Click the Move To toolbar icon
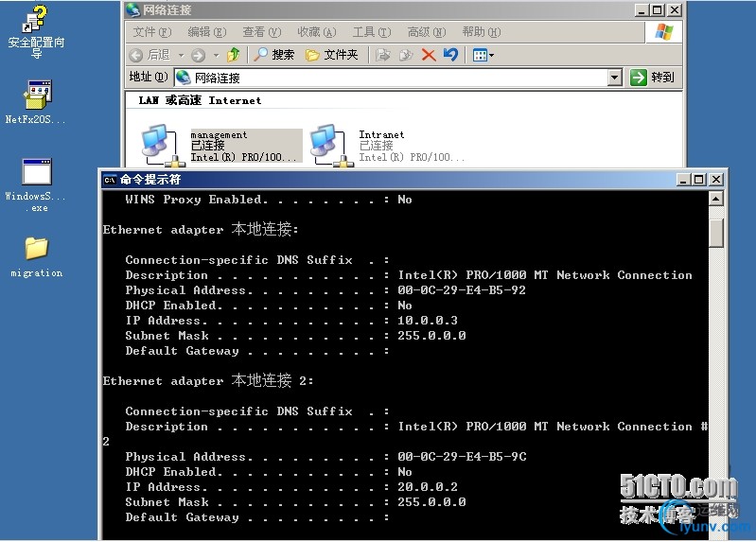The height and width of the screenshot is (542, 756). 383,55
